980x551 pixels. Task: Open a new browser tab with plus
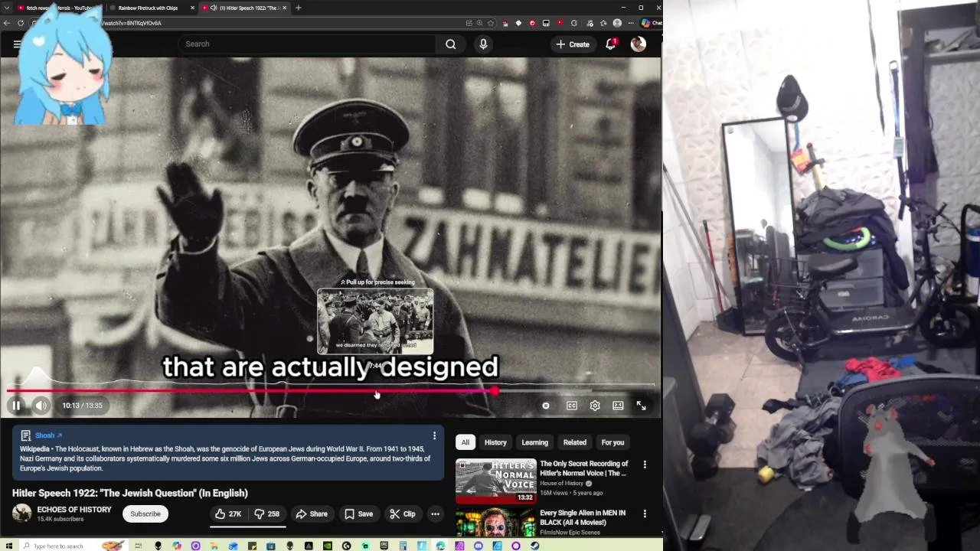(298, 8)
